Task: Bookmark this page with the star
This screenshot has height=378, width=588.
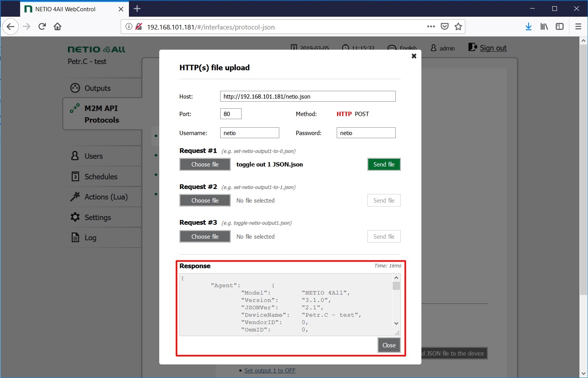Action: point(458,26)
